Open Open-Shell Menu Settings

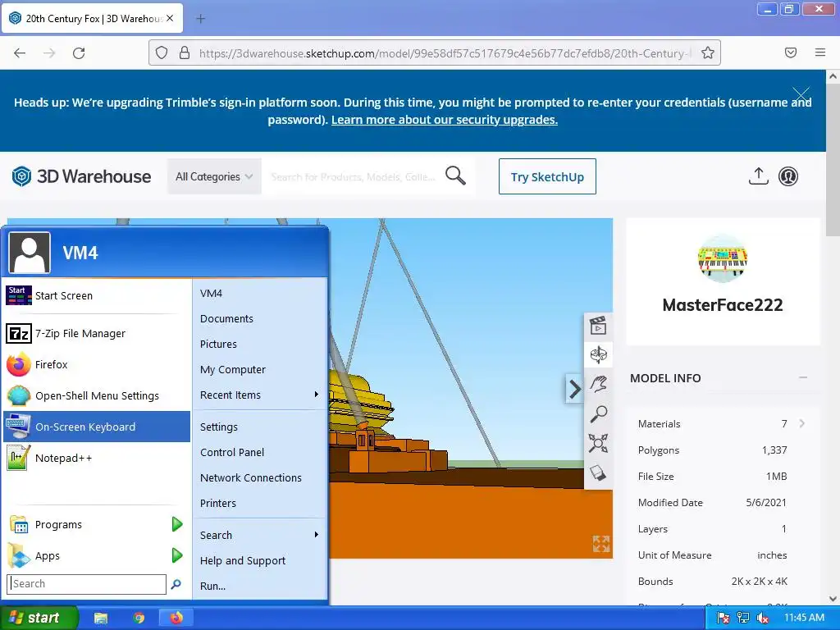pyautogui.click(x=97, y=395)
